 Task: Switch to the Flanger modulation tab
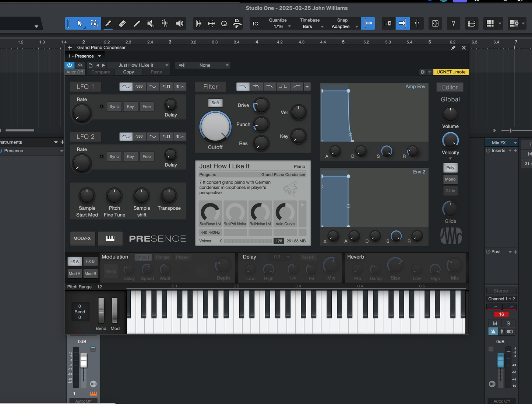click(163, 257)
